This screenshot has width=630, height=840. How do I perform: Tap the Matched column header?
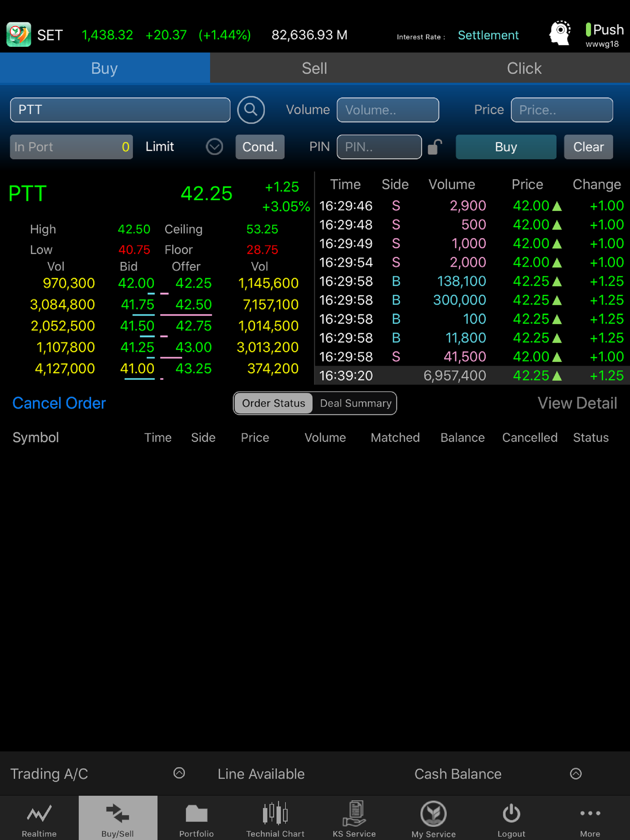point(395,437)
